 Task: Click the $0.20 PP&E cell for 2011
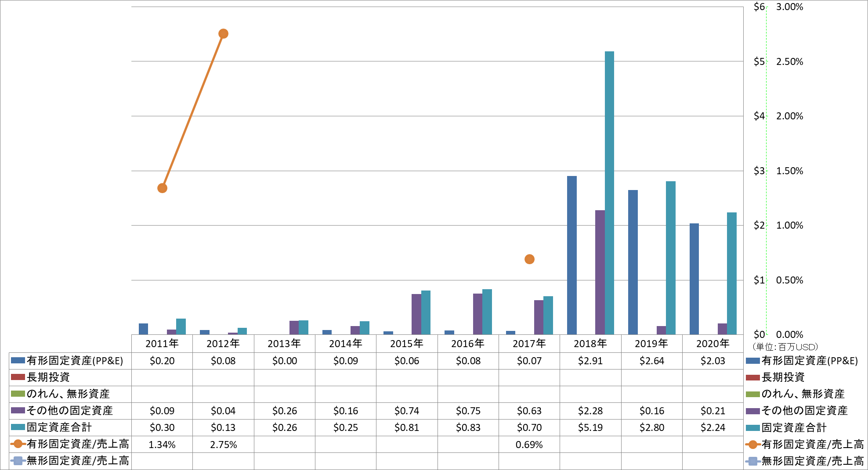tap(162, 361)
